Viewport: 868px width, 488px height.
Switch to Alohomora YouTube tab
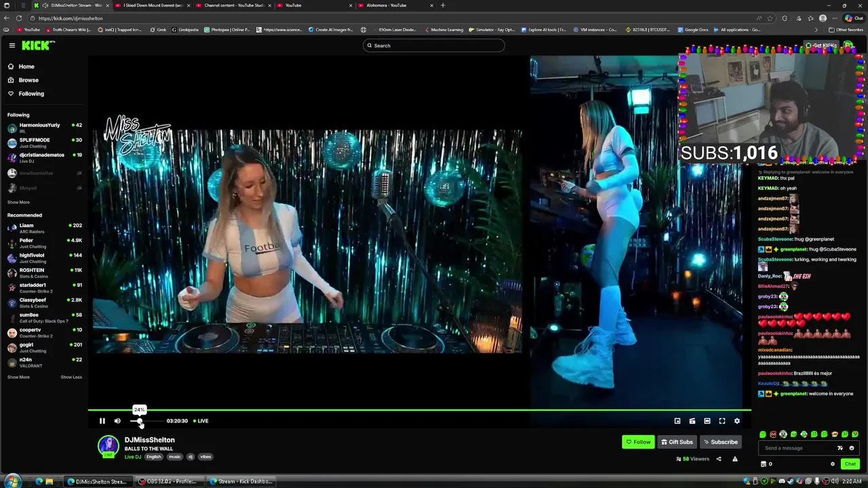(394, 5)
